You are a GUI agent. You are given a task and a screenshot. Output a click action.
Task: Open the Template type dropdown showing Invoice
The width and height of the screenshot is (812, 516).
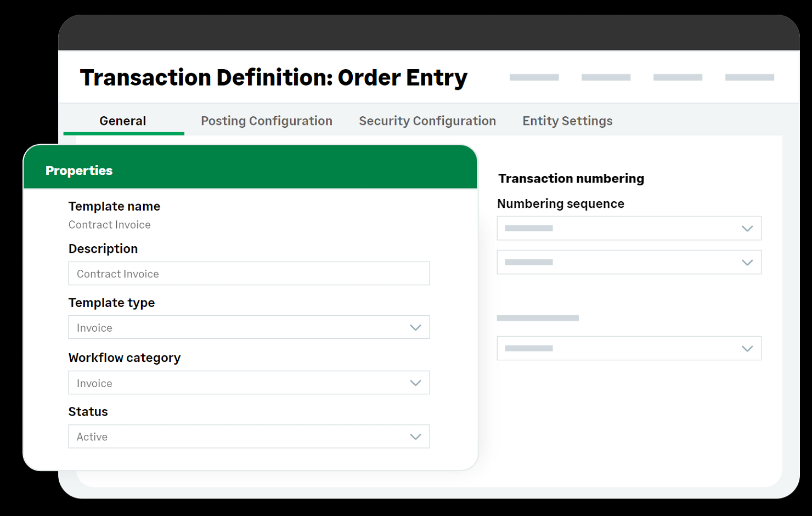[x=249, y=327]
